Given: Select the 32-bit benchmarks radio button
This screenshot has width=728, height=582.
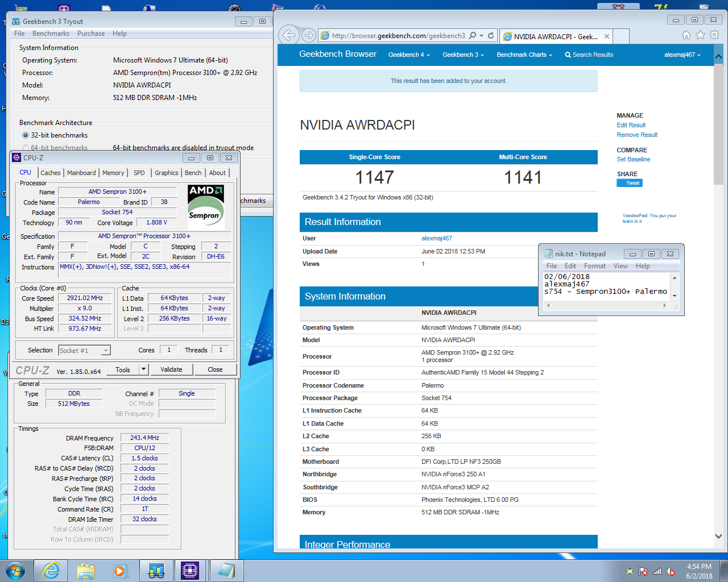Looking at the screenshot, I should (26, 135).
